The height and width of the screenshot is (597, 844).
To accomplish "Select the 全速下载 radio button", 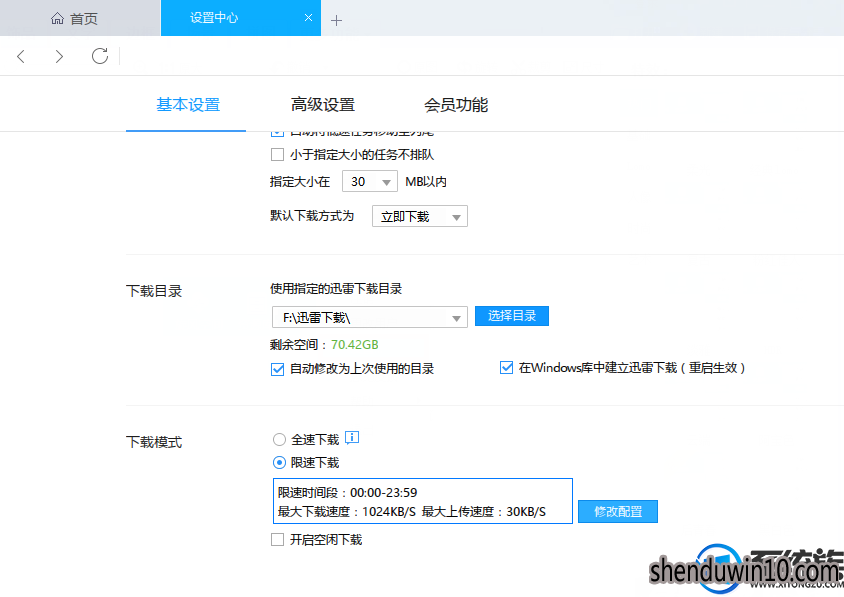I will point(279,440).
